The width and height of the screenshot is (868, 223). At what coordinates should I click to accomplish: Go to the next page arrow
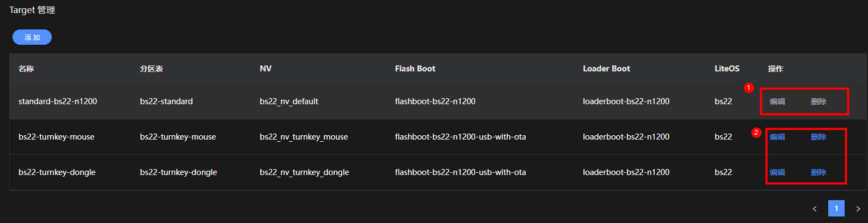(858, 208)
